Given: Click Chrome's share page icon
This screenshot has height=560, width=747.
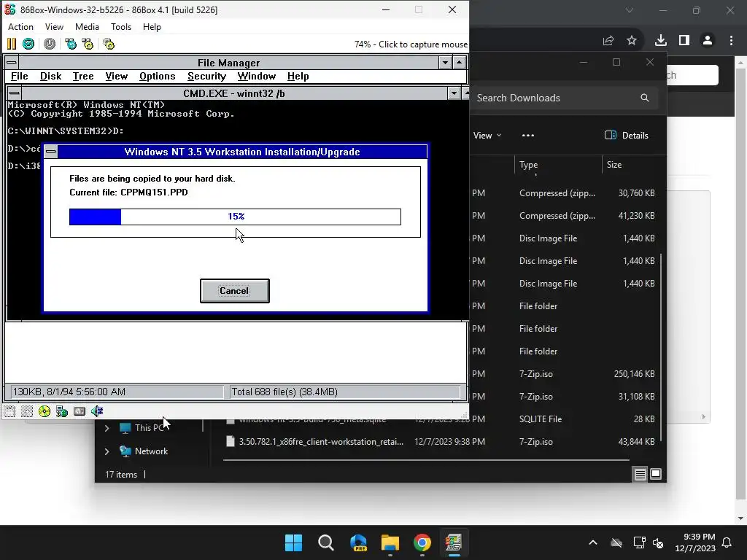Looking at the screenshot, I should tap(608, 41).
